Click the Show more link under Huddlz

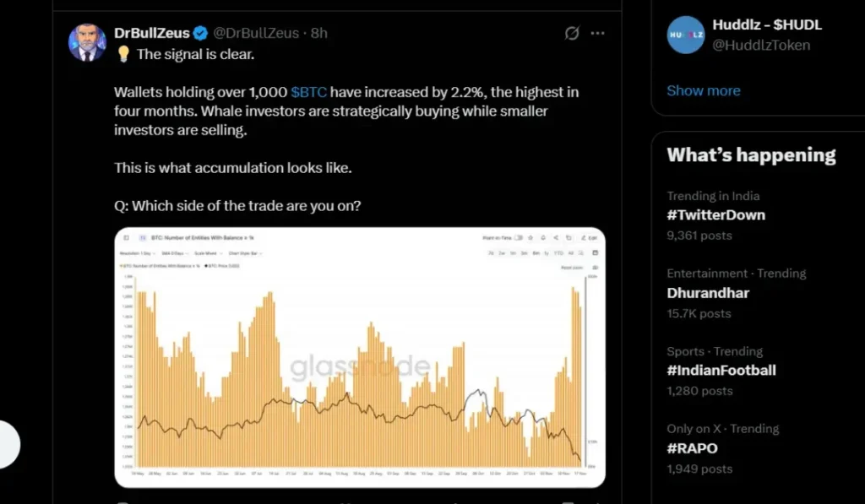point(704,90)
